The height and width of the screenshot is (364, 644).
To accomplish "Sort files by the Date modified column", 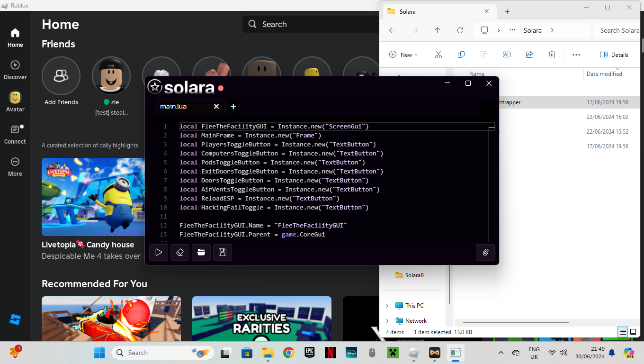I will [x=604, y=74].
